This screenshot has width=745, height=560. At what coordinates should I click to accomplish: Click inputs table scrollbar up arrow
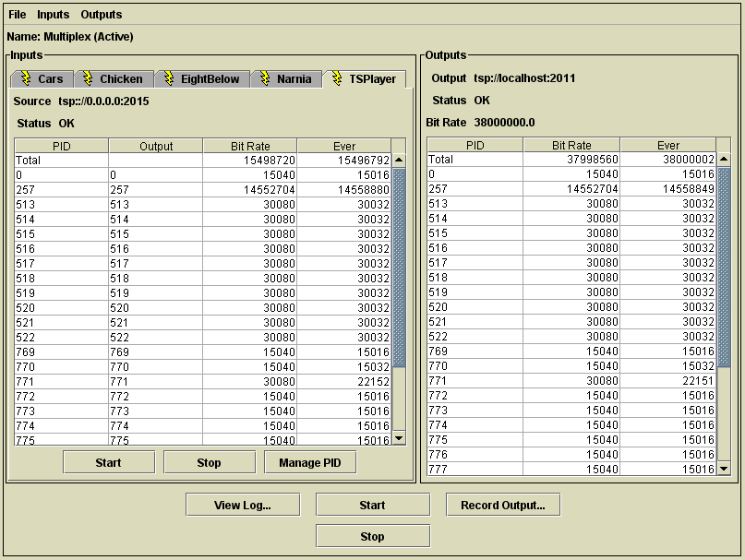click(x=399, y=161)
